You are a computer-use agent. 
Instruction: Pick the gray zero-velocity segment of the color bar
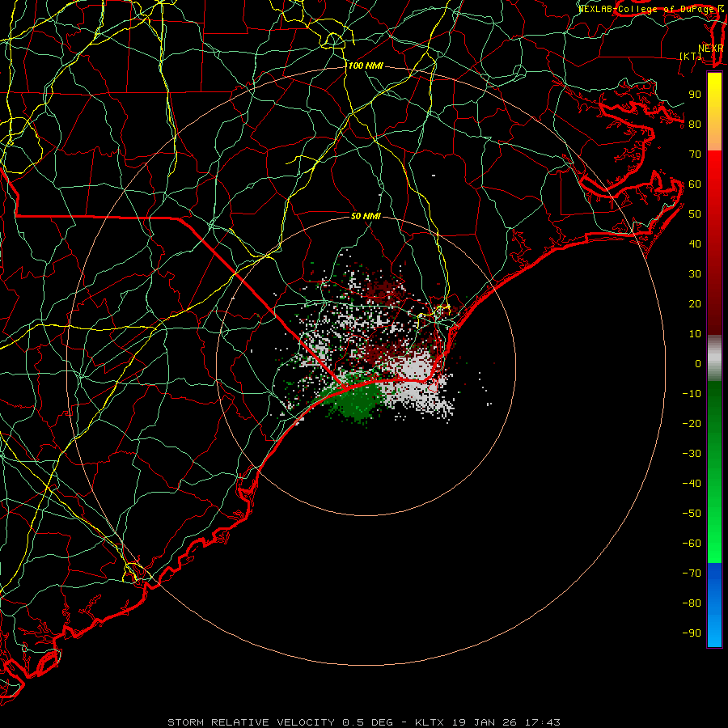pos(714,358)
